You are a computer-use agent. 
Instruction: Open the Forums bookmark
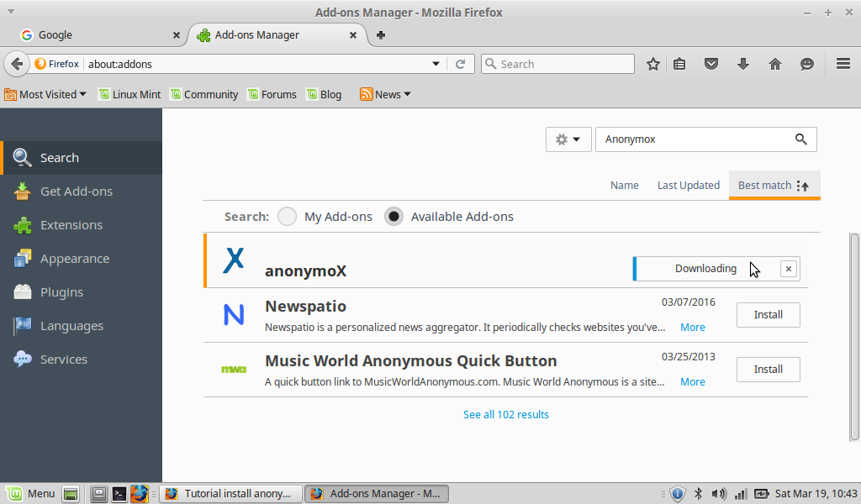[x=272, y=94]
